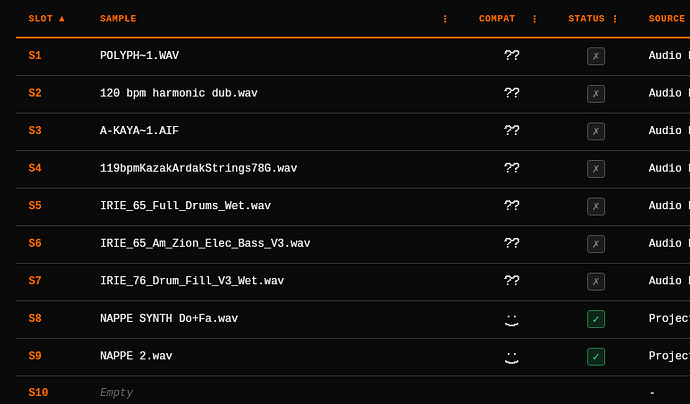This screenshot has height=404, width=690.
Task: Toggle the green status check for slot S9
Action: (596, 356)
